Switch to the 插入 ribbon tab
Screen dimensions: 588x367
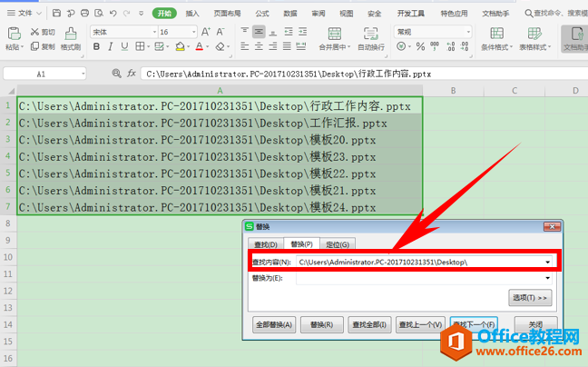tap(192, 14)
